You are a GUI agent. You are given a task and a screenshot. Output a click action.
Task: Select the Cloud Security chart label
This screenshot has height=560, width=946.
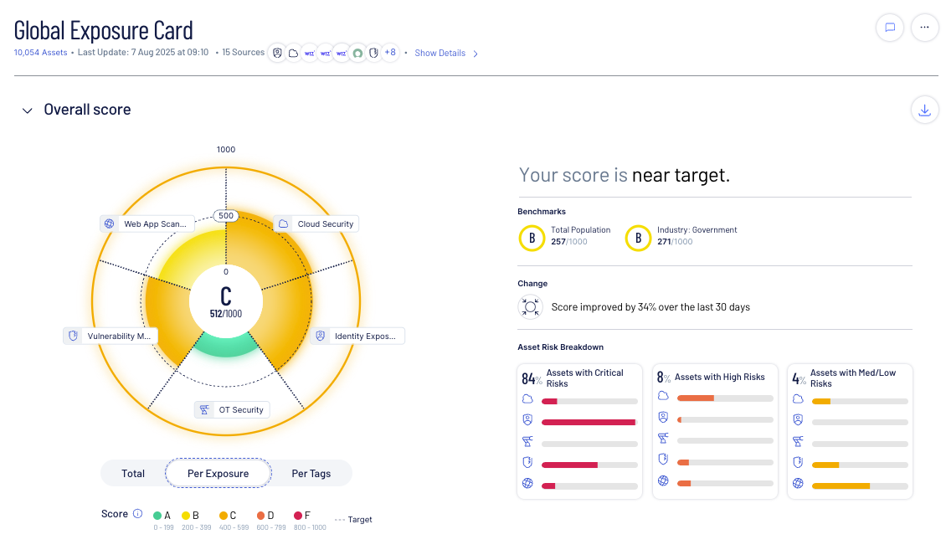pyautogui.click(x=316, y=223)
